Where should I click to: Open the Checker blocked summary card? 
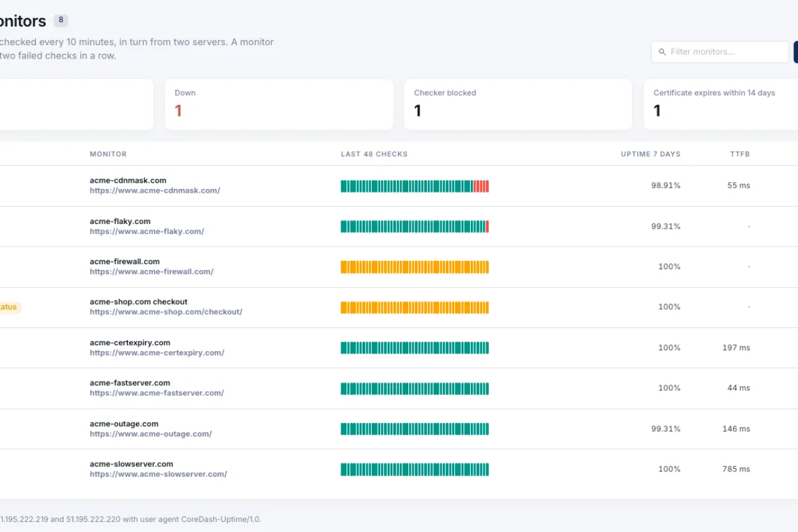point(518,104)
